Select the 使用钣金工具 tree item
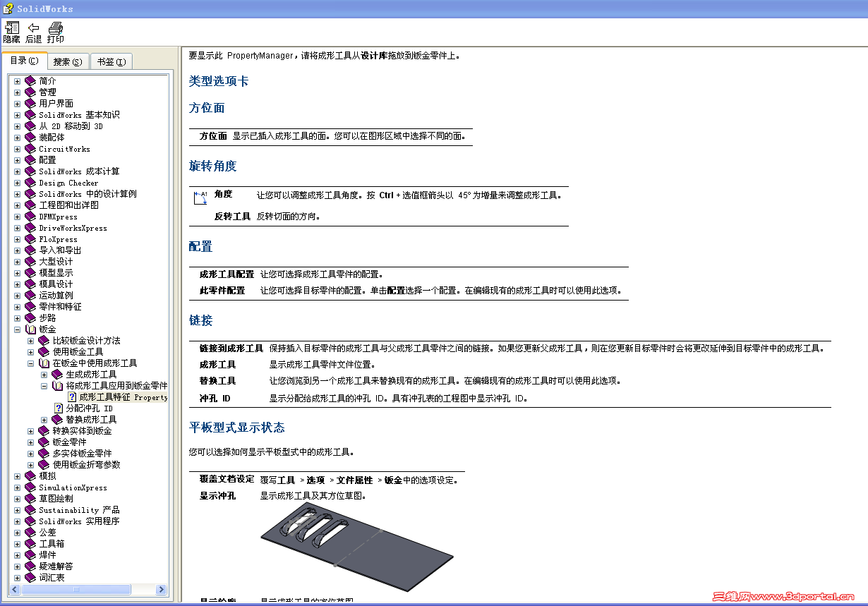This screenshot has width=868, height=606. coord(78,352)
